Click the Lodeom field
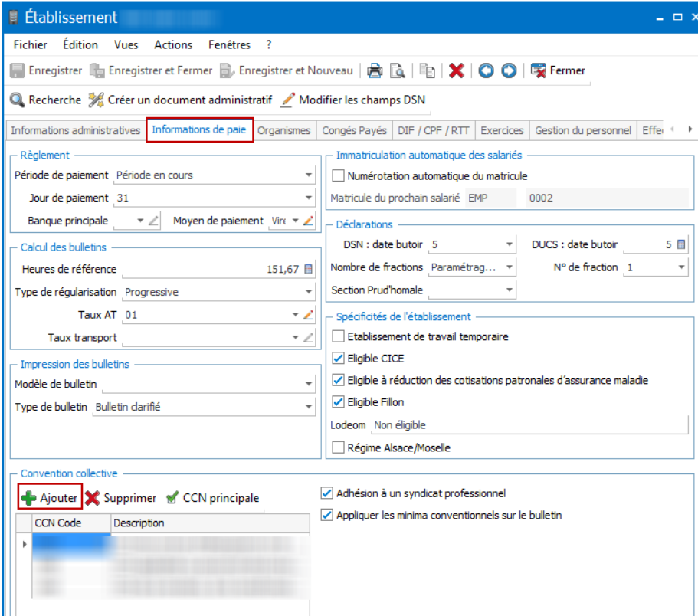This screenshot has height=616, width=698. [529, 425]
